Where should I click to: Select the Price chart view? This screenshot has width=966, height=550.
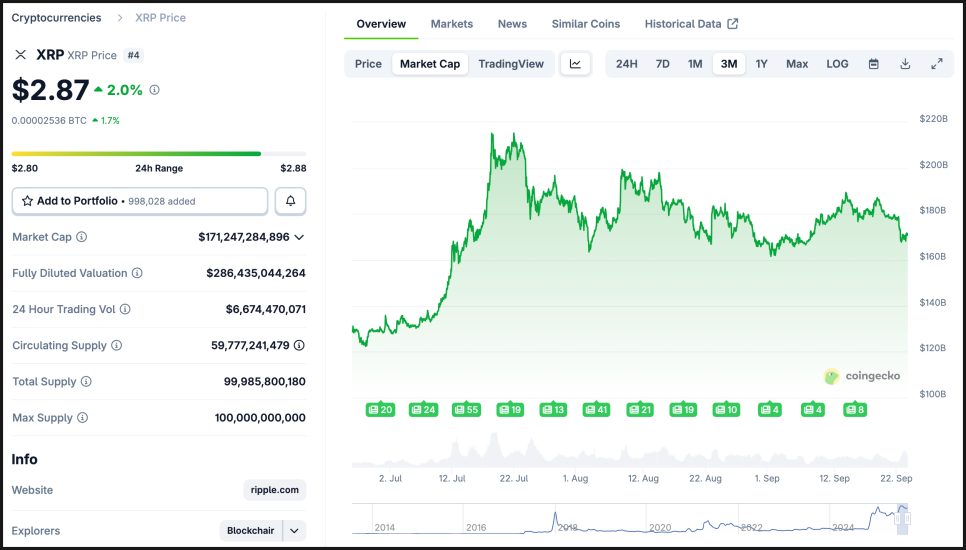point(368,63)
